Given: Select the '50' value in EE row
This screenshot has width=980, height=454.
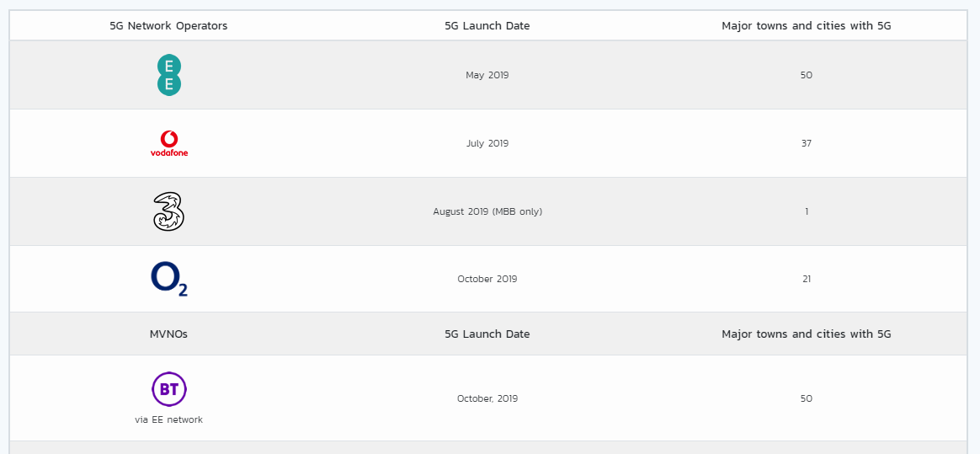Looking at the screenshot, I should pyautogui.click(x=807, y=75).
